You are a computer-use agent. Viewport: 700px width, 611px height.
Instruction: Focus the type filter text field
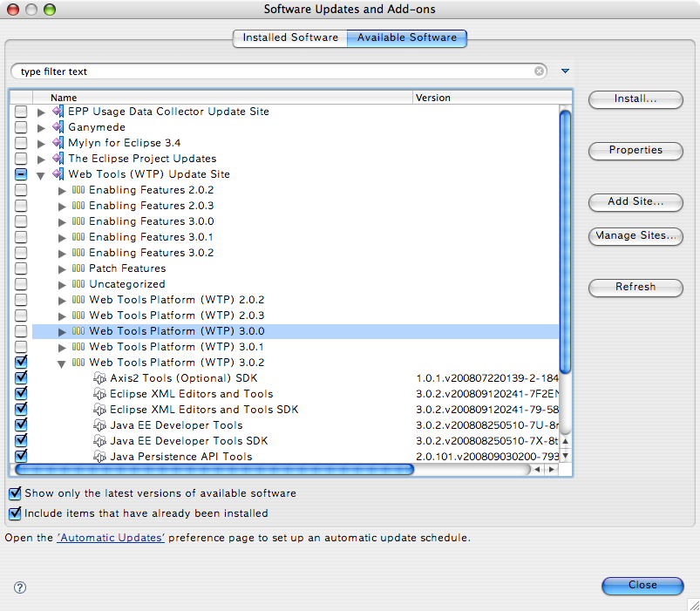pos(277,71)
